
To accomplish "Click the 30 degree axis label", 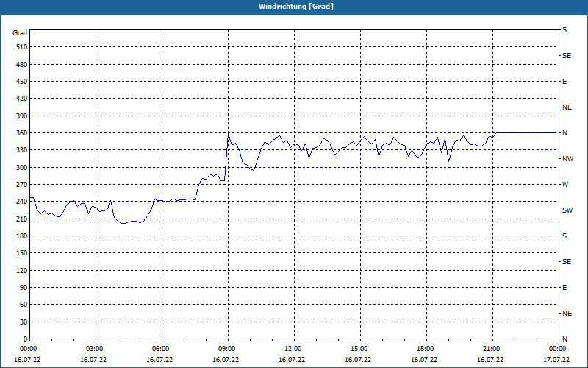I will tap(24, 322).
